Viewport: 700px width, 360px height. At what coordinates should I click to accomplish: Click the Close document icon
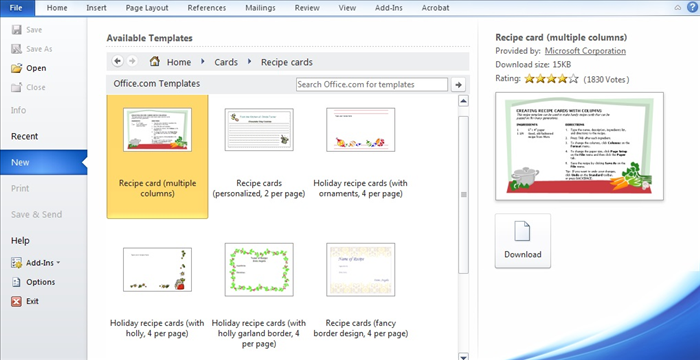tap(17, 88)
